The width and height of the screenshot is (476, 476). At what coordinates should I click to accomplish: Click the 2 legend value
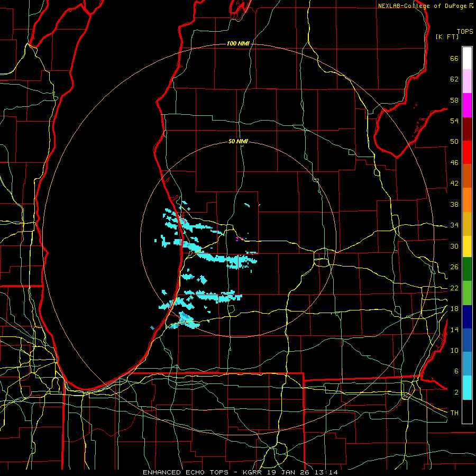click(x=456, y=392)
